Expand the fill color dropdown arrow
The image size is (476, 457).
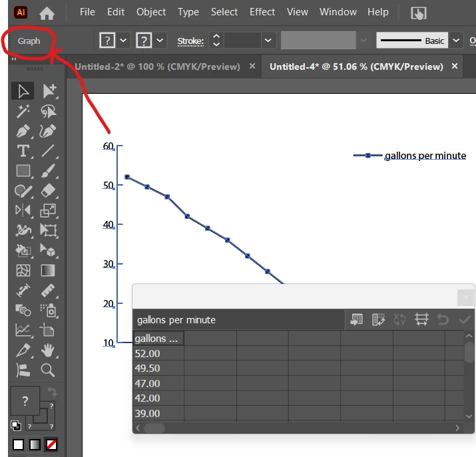[x=123, y=40]
